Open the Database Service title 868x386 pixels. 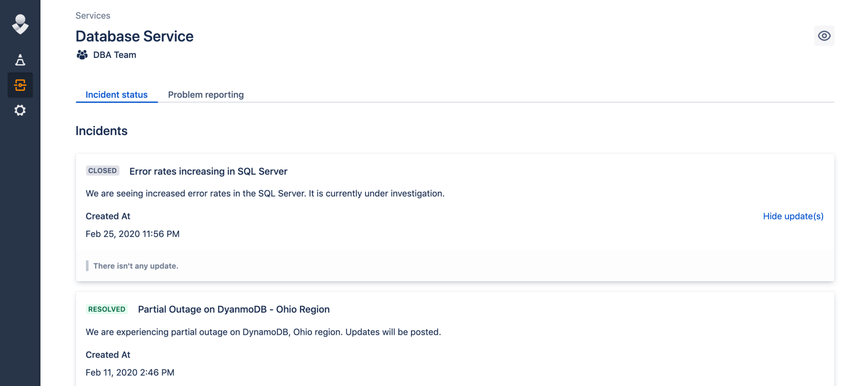tap(134, 36)
